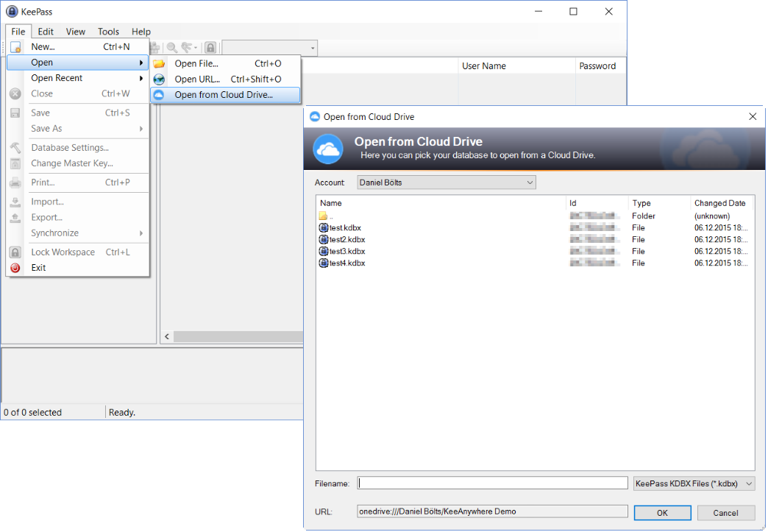Sort file list by Type column header

659,203
